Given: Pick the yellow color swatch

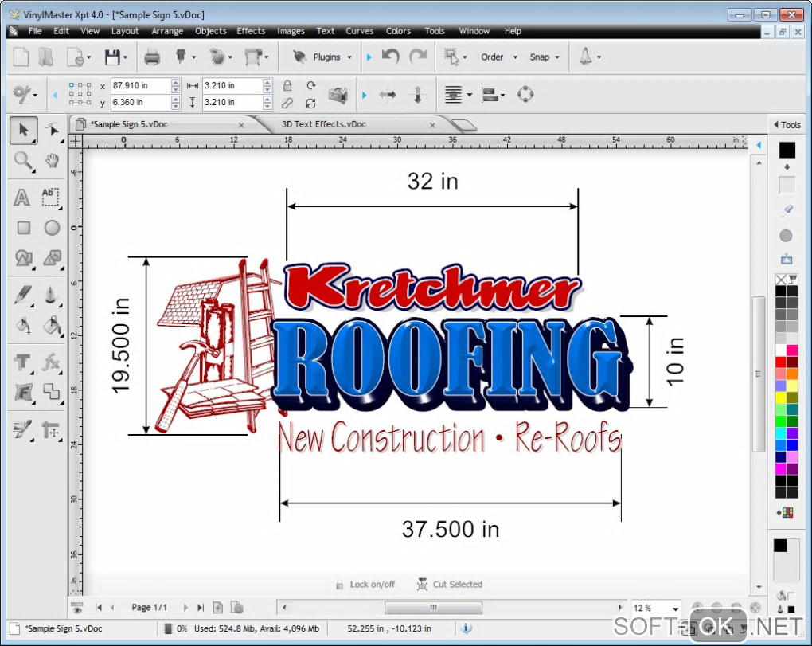Looking at the screenshot, I should pos(781,397).
